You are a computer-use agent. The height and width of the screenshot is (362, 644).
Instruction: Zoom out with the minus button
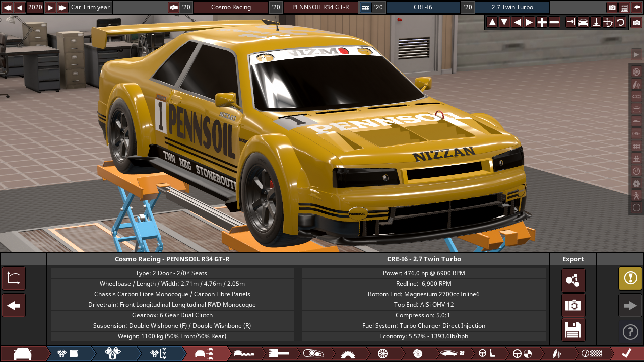pyautogui.click(x=554, y=22)
